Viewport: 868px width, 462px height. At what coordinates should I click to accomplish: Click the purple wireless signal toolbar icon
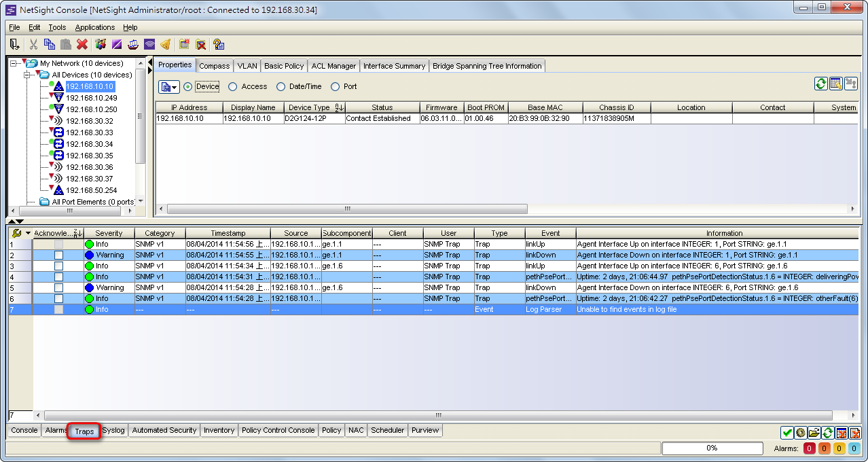click(149, 44)
